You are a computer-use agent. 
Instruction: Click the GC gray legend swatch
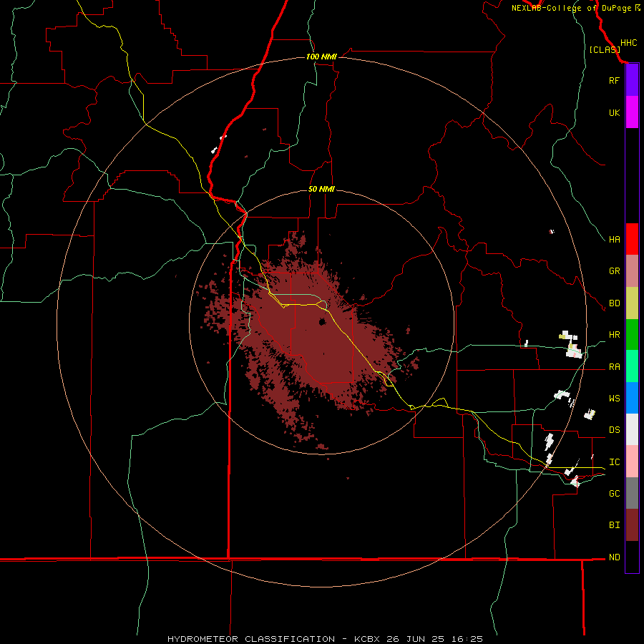tap(632, 493)
